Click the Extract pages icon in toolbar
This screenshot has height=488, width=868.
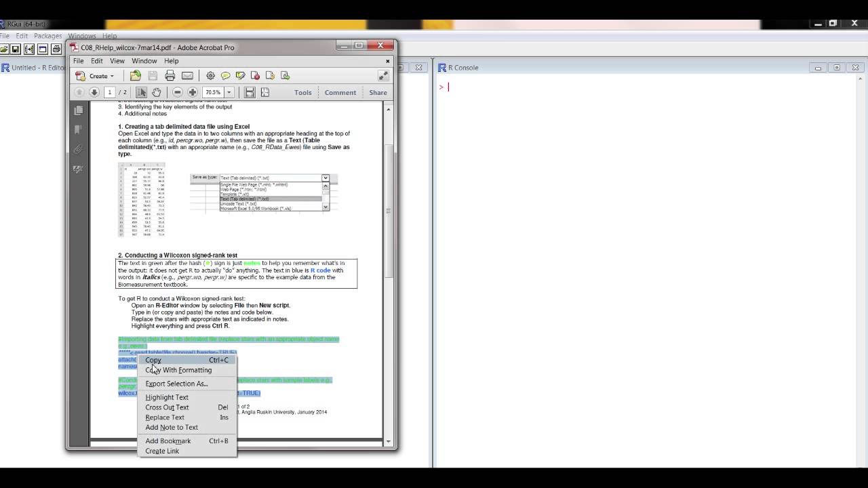tap(270, 75)
